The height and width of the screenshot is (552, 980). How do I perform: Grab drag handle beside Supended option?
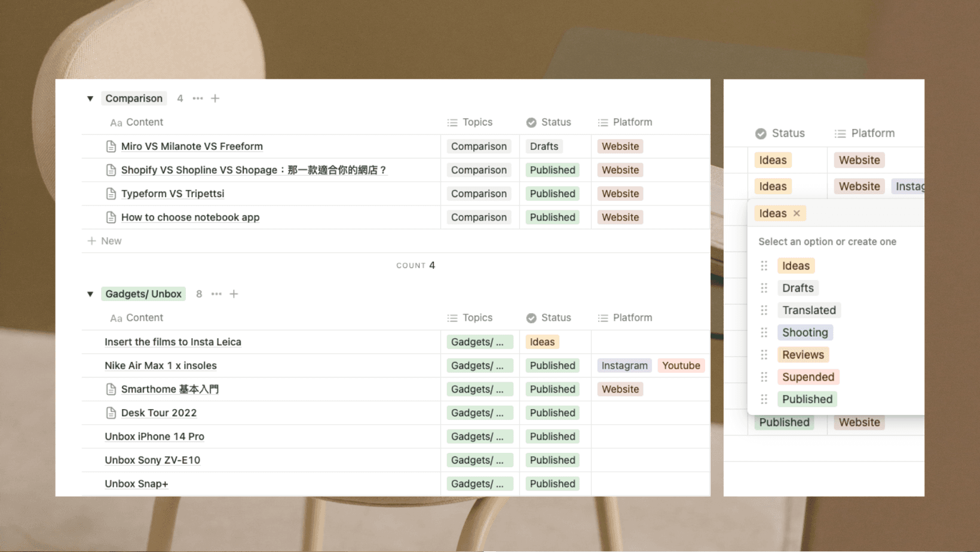tap(764, 377)
